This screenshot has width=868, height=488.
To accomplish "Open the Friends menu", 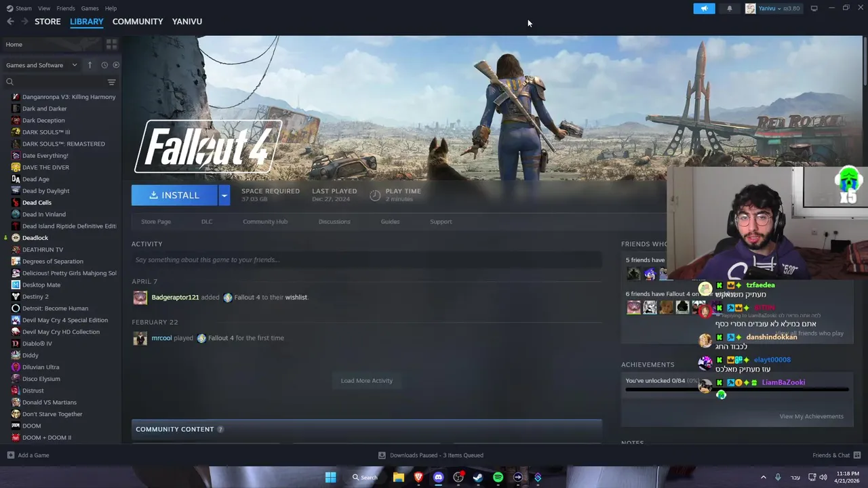I will (x=66, y=8).
